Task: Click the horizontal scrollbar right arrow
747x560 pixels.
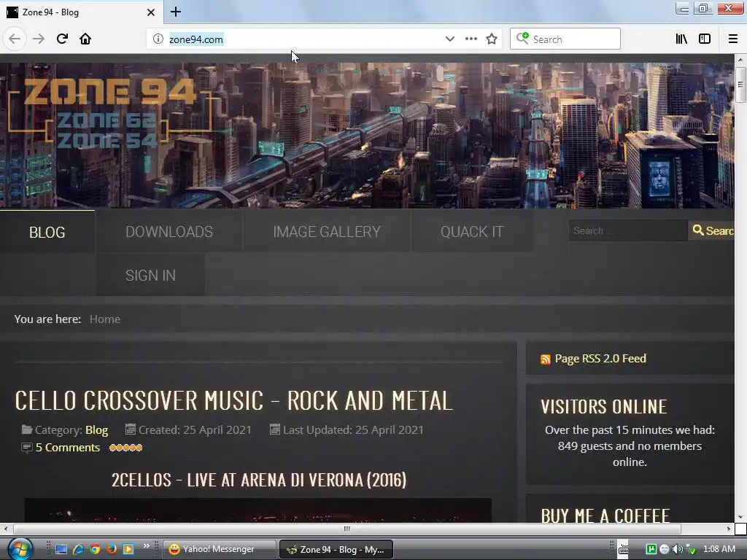Action: [x=729, y=529]
